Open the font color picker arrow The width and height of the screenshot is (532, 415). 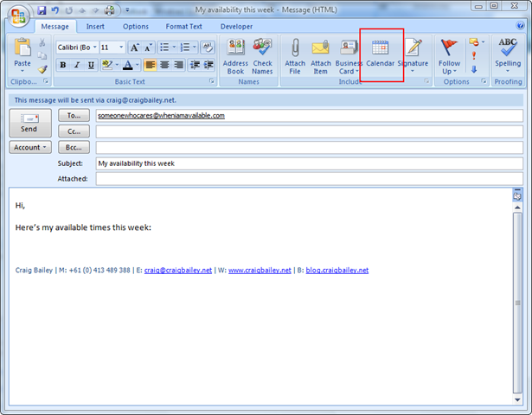click(137, 65)
